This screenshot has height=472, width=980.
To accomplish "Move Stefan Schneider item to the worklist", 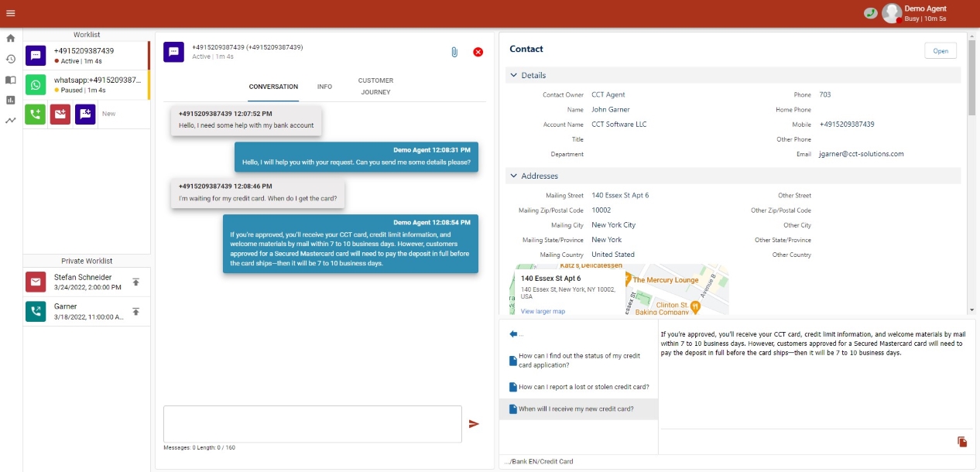I will coord(135,282).
